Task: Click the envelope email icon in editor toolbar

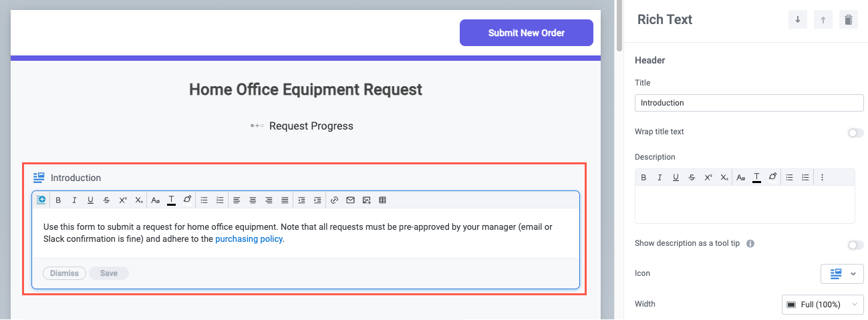Action: (350, 200)
